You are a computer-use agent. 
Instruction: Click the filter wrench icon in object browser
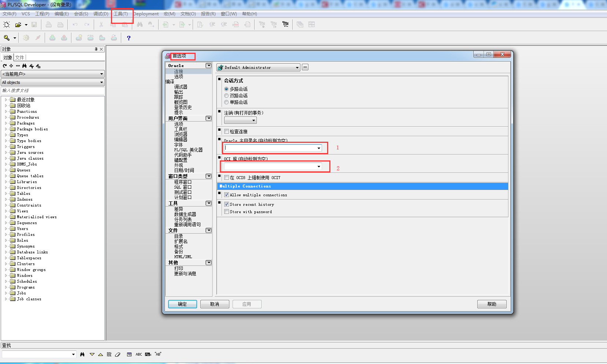(32, 66)
